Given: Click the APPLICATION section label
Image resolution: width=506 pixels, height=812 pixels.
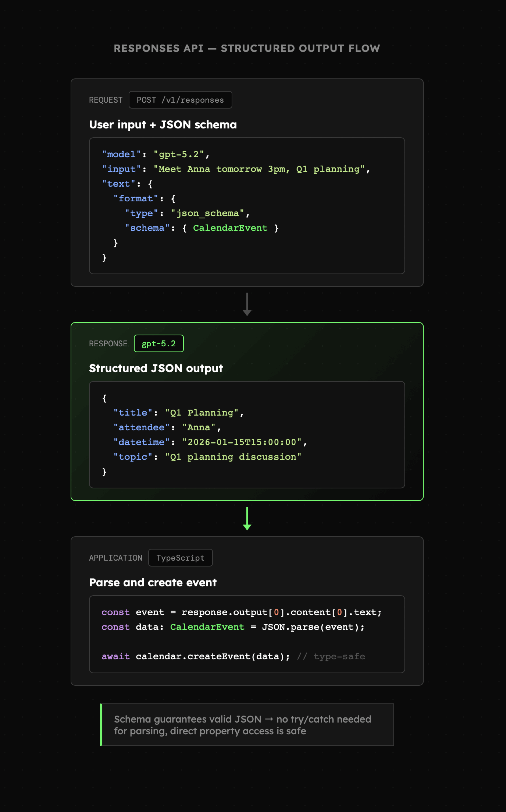Looking at the screenshot, I should [x=116, y=558].
